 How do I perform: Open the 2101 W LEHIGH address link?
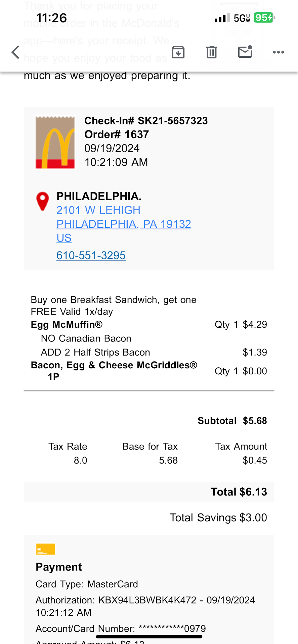[x=98, y=210]
